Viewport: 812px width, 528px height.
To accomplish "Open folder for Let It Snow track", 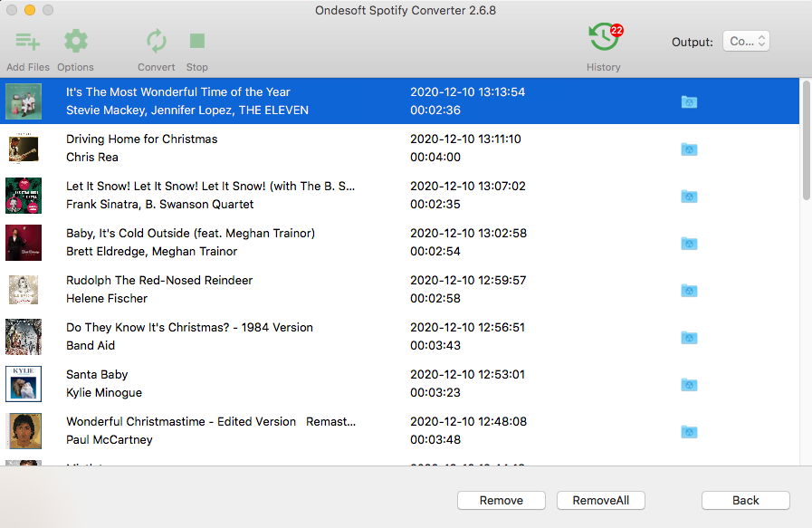I will click(x=689, y=197).
